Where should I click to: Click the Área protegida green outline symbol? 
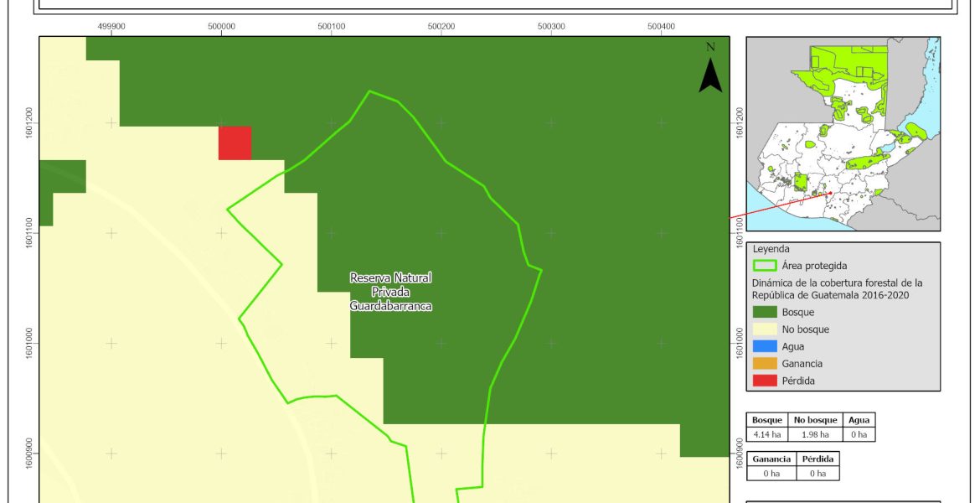pyautogui.click(x=766, y=266)
